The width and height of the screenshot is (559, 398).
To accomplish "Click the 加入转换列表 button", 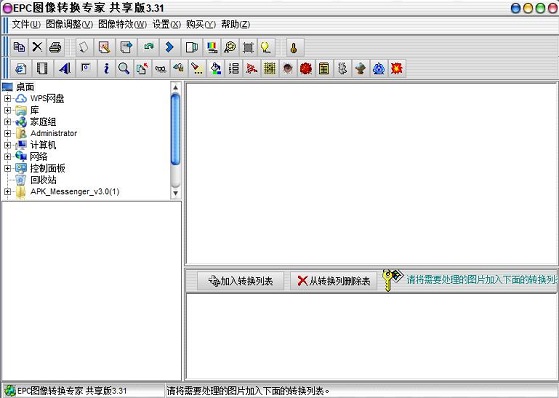I will [x=241, y=281].
